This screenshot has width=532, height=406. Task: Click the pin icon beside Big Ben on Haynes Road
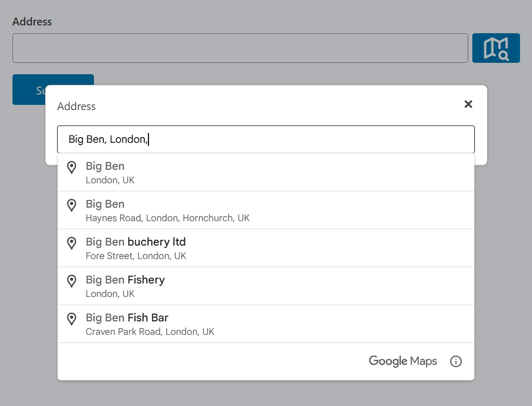[72, 206]
